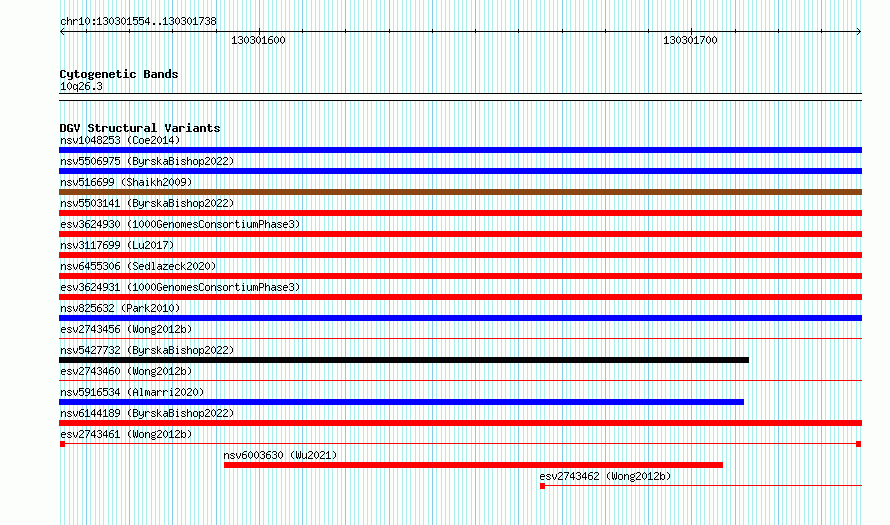The image size is (890, 525).
Task: Open the nsv6003630 (Wu2021) label
Action: (280, 455)
